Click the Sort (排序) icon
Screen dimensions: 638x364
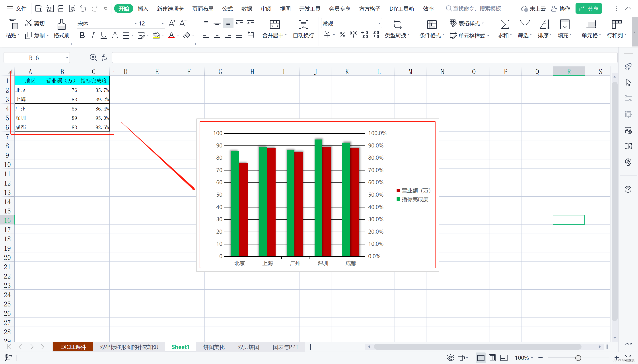click(x=545, y=25)
